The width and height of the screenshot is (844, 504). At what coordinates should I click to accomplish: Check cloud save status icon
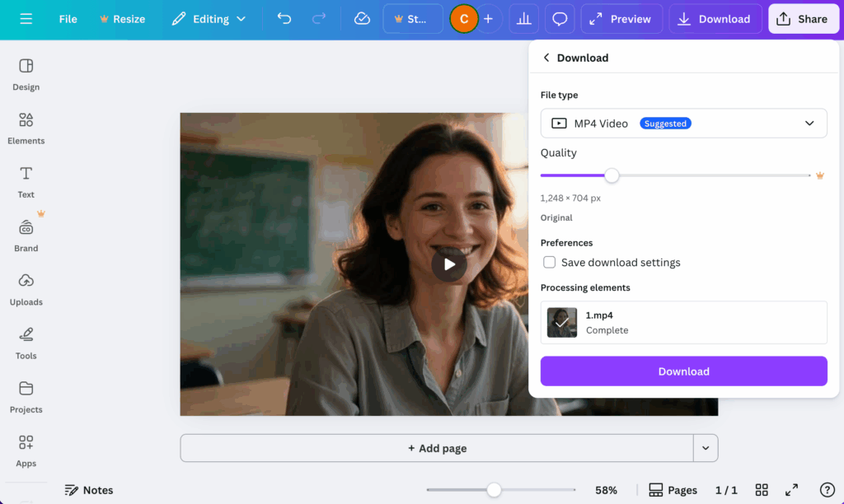tap(362, 19)
